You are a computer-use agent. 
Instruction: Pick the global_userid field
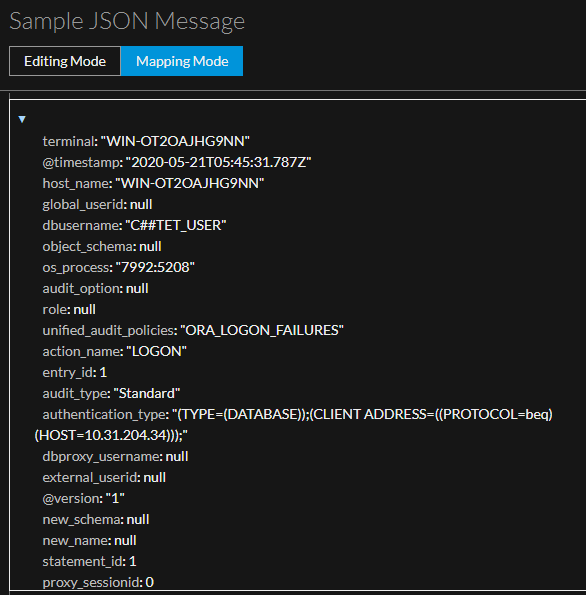[x=83, y=205]
